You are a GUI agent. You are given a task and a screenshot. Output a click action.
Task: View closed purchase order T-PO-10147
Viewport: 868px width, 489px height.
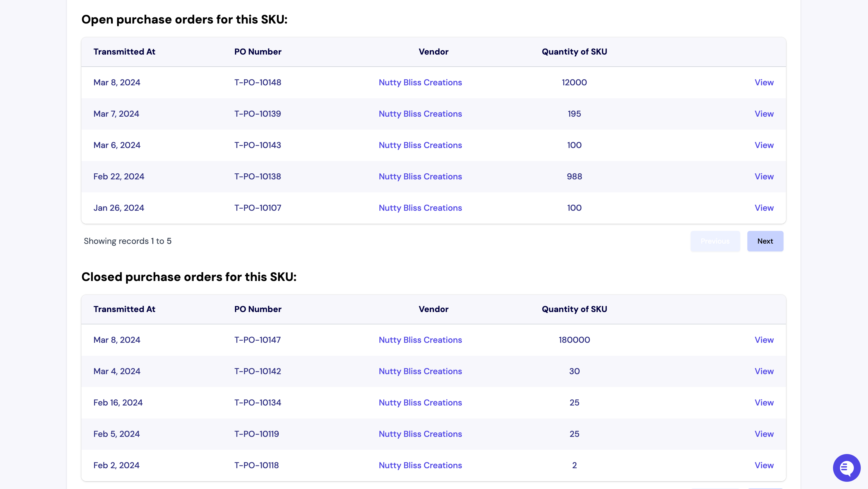tap(764, 340)
